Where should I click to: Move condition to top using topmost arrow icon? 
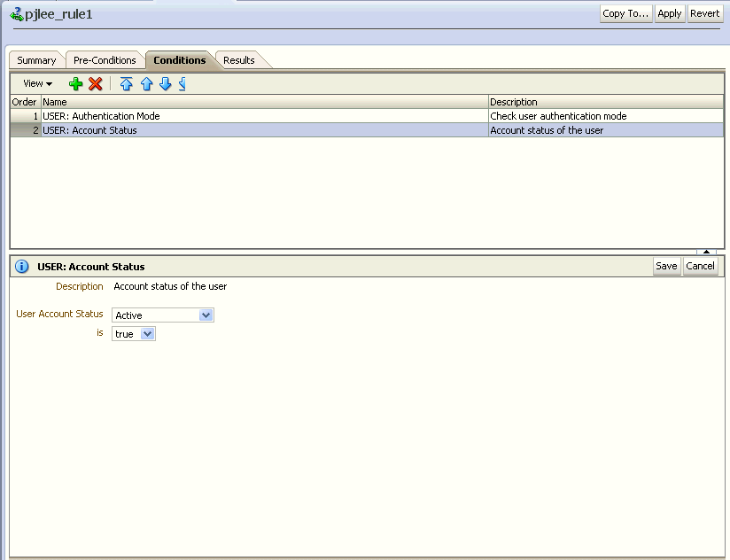click(125, 84)
